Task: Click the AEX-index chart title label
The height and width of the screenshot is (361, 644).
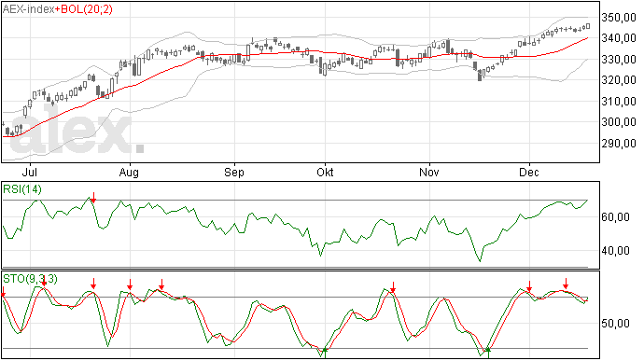Action: [28, 9]
